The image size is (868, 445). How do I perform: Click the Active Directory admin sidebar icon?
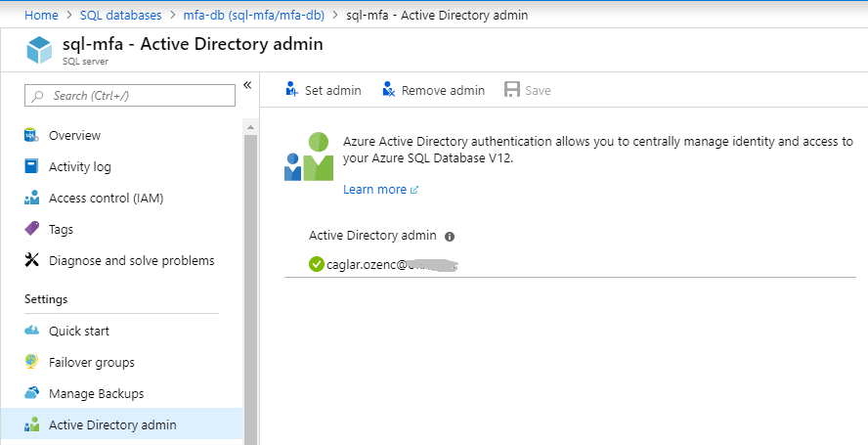tap(31, 424)
